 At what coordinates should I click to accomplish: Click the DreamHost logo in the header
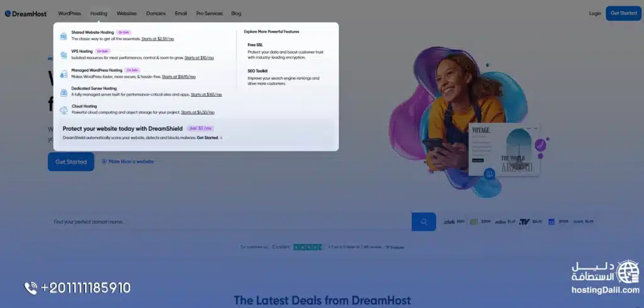(29, 13)
